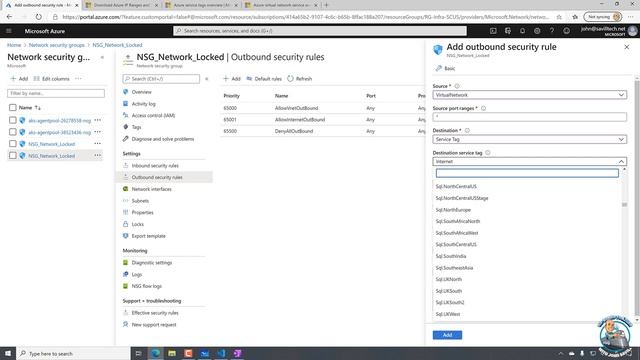The image size is (640, 360).
Task: Show info tooltip next to Destination label
Action: point(467,131)
